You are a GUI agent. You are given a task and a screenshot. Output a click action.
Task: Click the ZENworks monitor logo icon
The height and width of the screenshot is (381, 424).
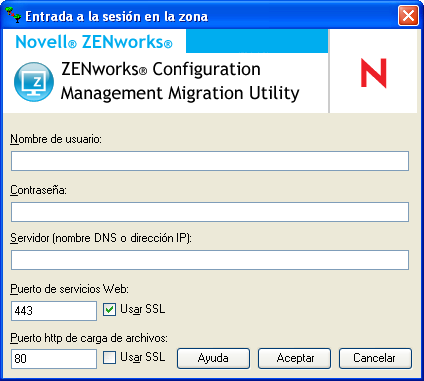[34, 82]
